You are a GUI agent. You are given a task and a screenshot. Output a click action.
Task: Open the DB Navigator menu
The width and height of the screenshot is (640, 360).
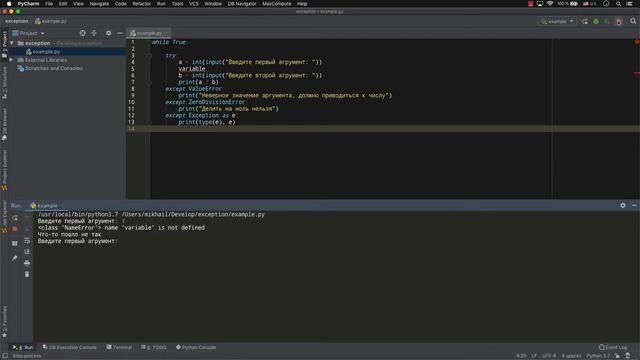click(242, 4)
